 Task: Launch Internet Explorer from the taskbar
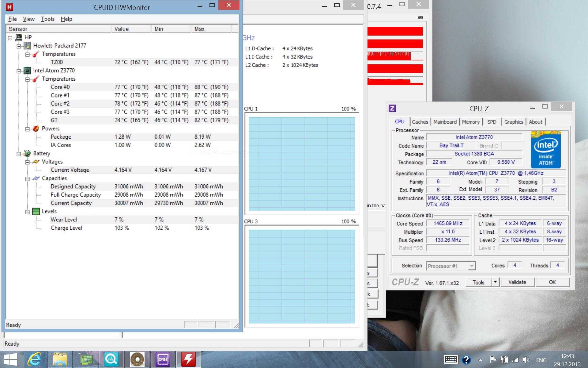pyautogui.click(x=34, y=359)
